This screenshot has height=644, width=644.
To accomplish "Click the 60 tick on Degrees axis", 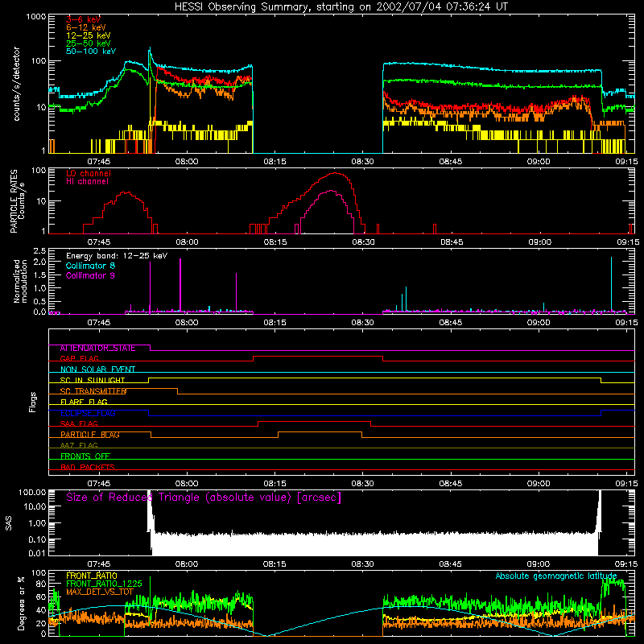I will pos(41,597).
